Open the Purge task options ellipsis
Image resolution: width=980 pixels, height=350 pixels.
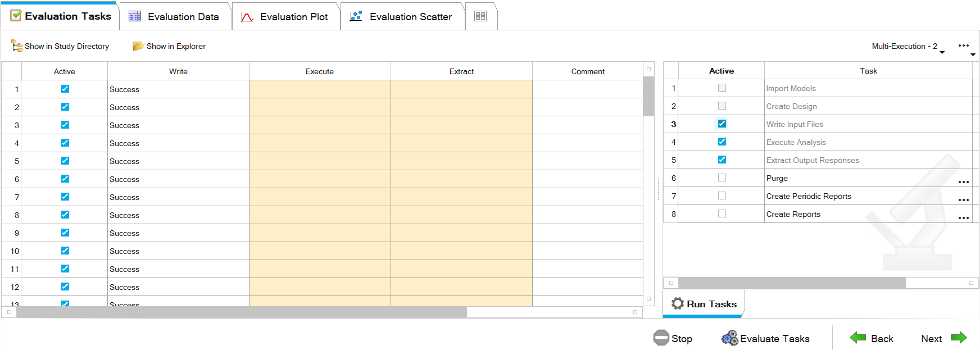click(963, 182)
